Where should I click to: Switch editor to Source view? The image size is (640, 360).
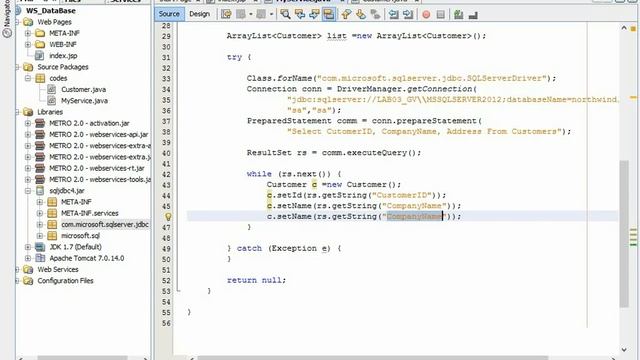[x=169, y=14]
